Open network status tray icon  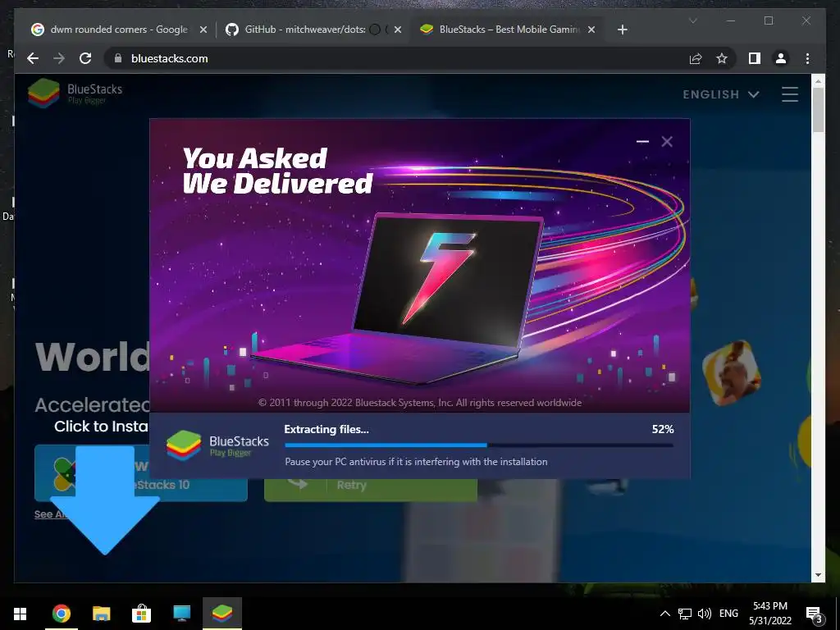pyautogui.click(x=685, y=614)
